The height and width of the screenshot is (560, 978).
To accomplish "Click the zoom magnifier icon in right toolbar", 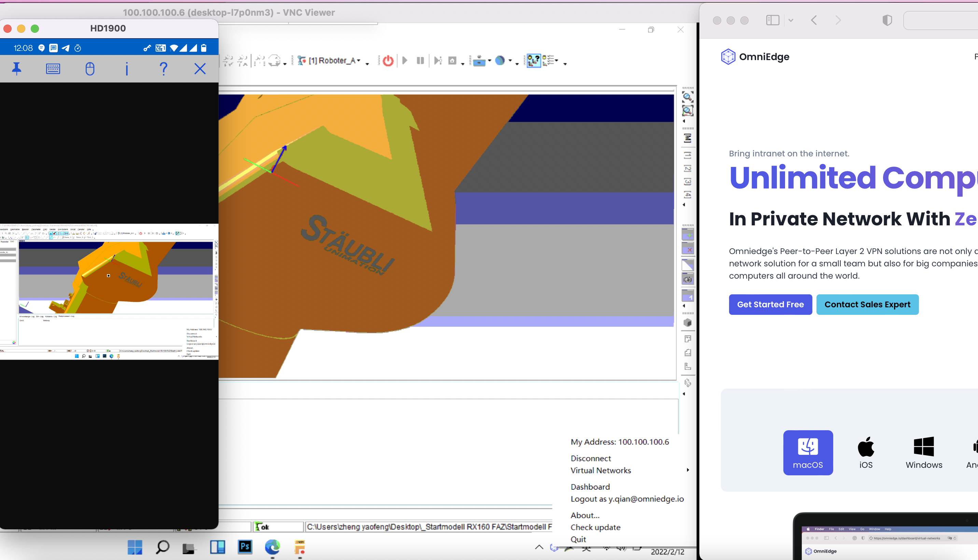I will (x=687, y=97).
